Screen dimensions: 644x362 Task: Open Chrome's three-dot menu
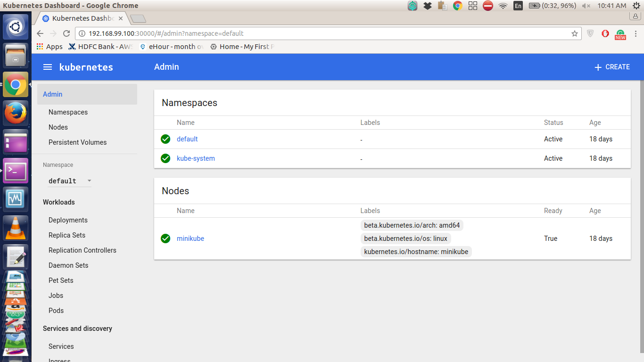636,33
